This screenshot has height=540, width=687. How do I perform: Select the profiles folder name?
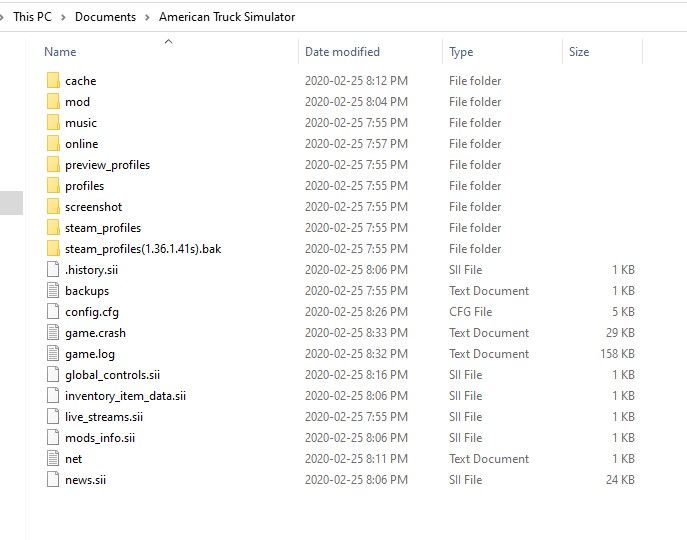pos(85,186)
